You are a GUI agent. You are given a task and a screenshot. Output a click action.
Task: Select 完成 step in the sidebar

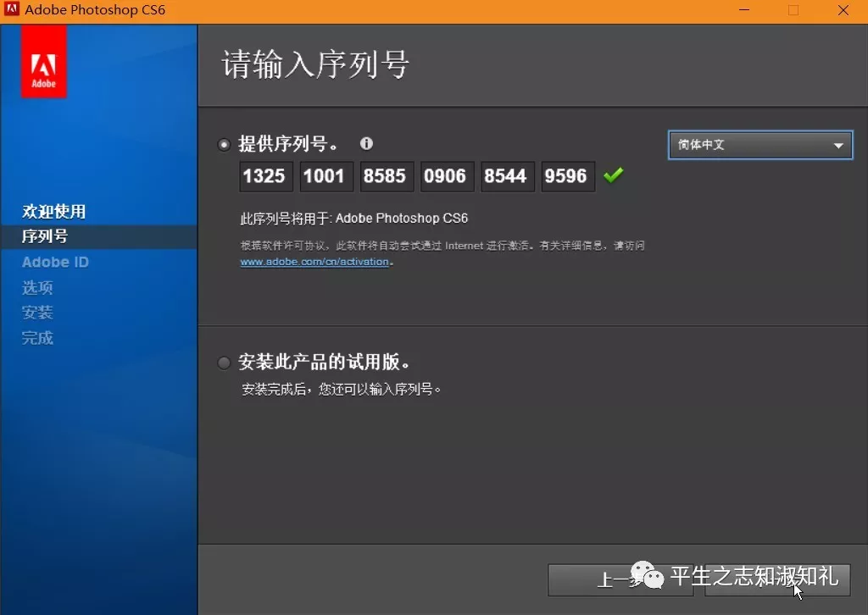[37, 338]
